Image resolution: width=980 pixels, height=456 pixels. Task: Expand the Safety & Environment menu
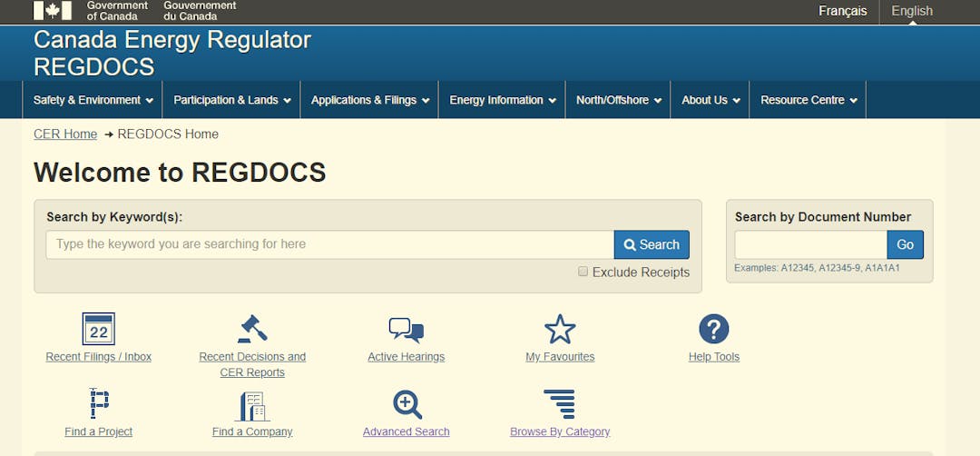(93, 100)
